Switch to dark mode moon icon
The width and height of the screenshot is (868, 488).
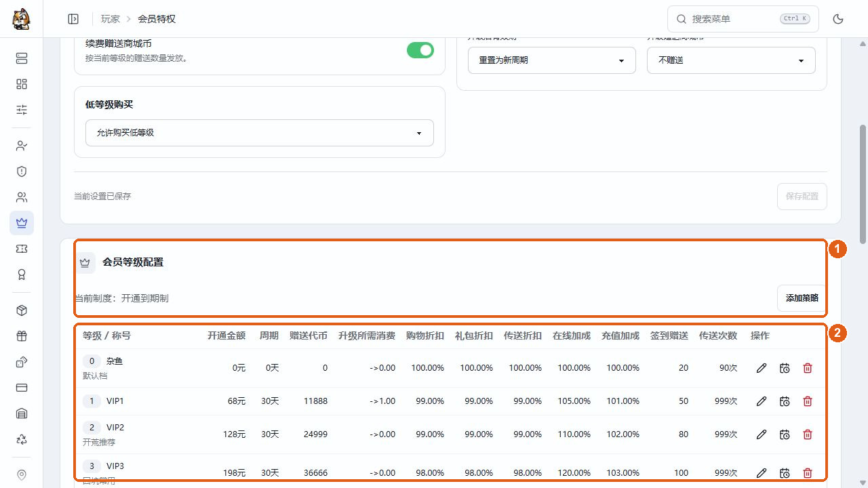838,19
